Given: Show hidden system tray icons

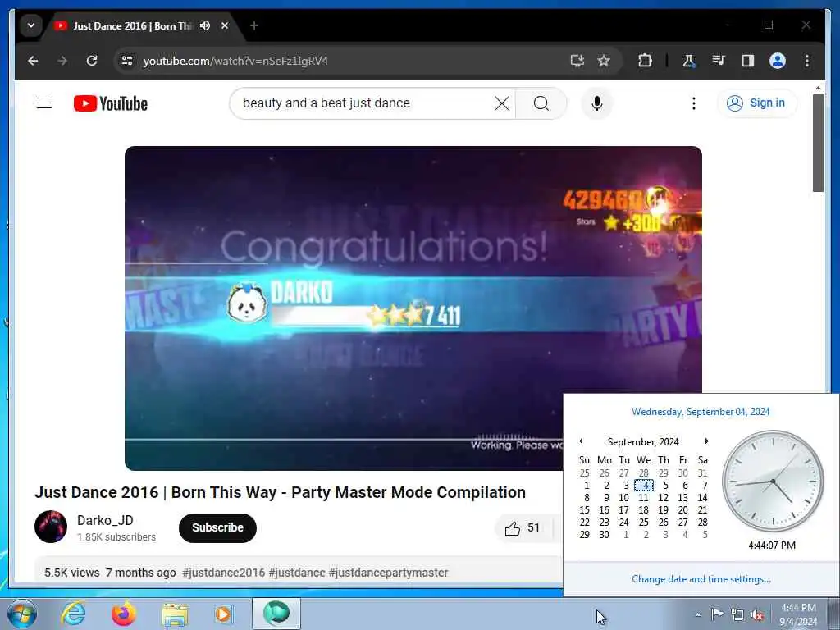Looking at the screenshot, I should (x=697, y=614).
